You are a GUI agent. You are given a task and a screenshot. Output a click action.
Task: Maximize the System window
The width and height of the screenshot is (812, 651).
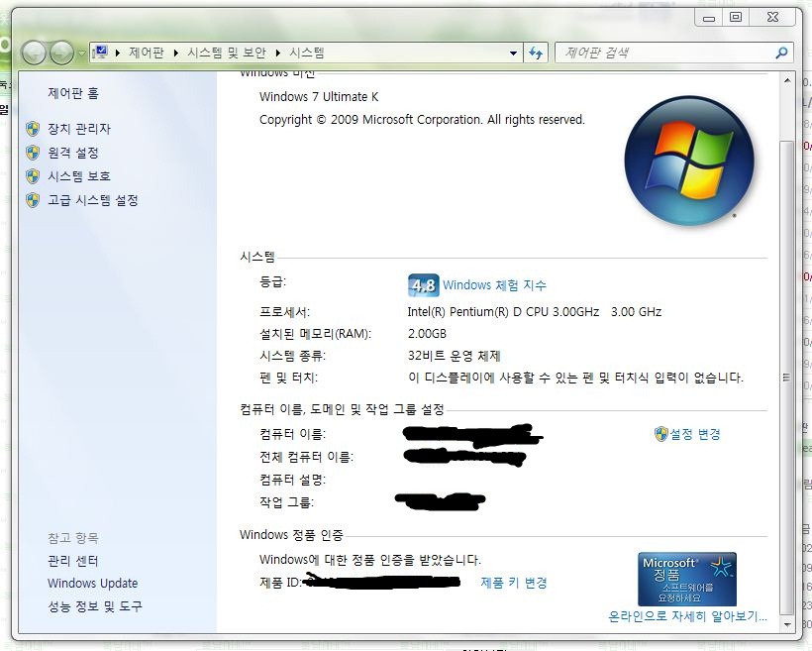tap(736, 18)
